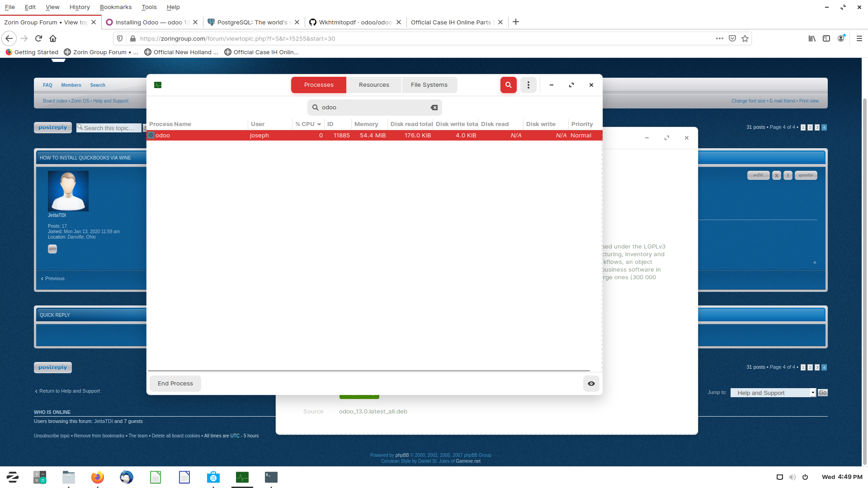Open Firefox hamburger menu
868x488 pixels.
[x=859, y=38]
